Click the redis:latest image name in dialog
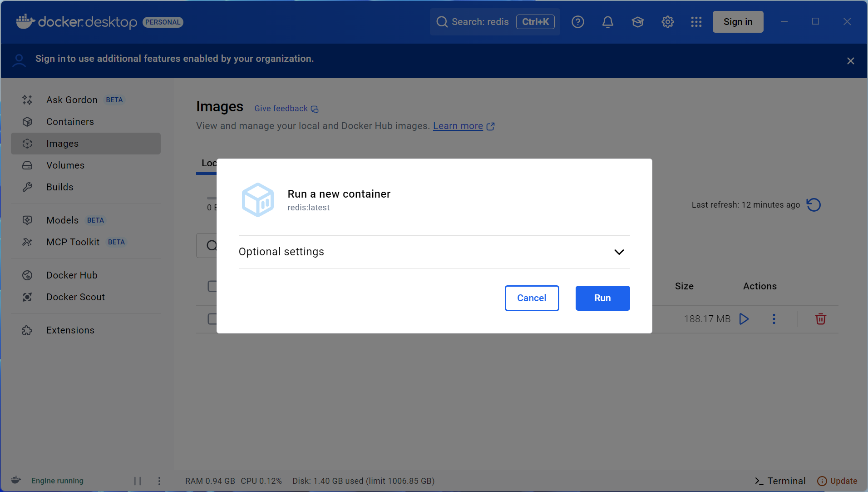Viewport: 868px width, 492px height. point(309,208)
